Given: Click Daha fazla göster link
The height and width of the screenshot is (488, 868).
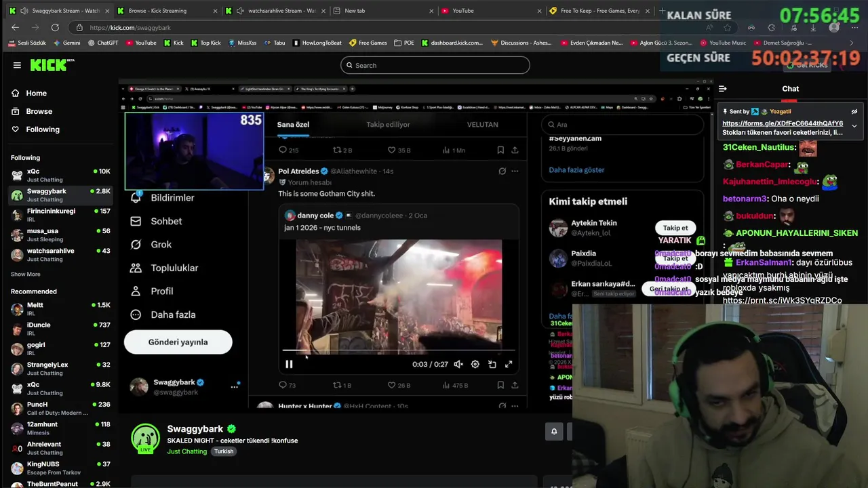Looking at the screenshot, I should [576, 170].
